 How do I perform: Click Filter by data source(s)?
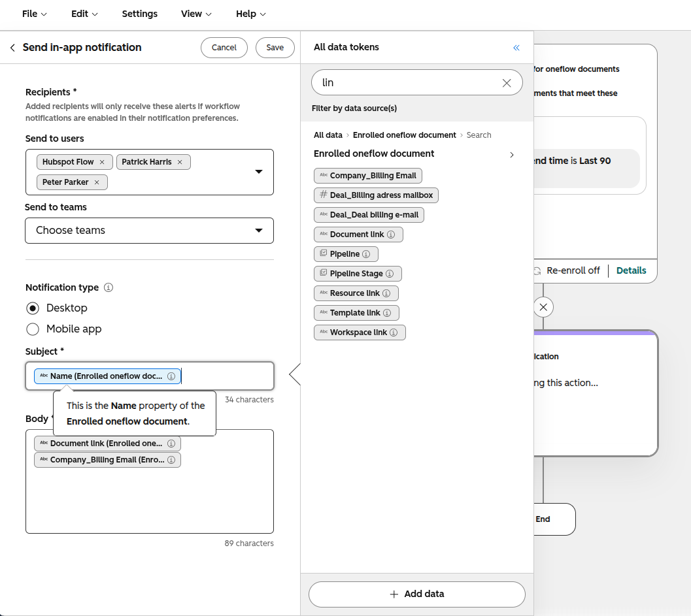pyautogui.click(x=354, y=108)
